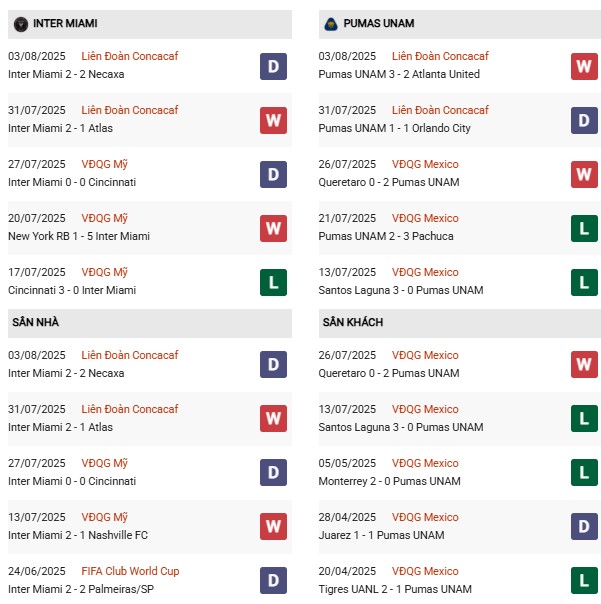The width and height of the screenshot is (601, 604).
Task: Click the INTER MIAMI team header title
Action: pos(65,23)
